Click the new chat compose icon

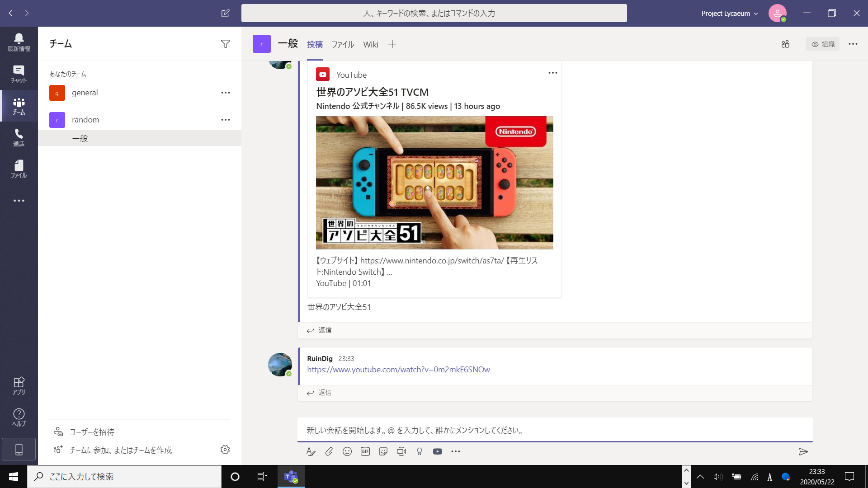pyautogui.click(x=225, y=13)
